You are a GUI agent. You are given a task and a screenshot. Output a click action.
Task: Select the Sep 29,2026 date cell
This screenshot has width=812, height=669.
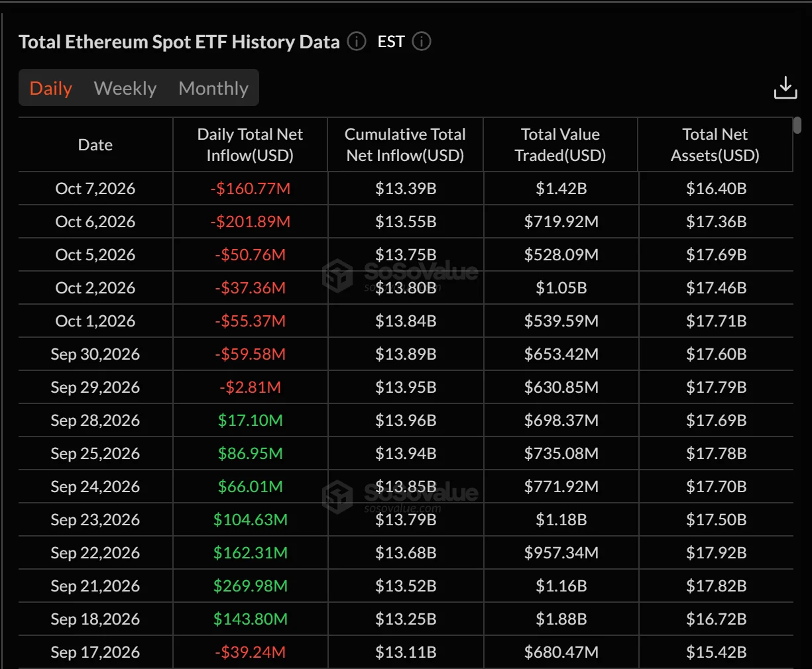point(95,387)
